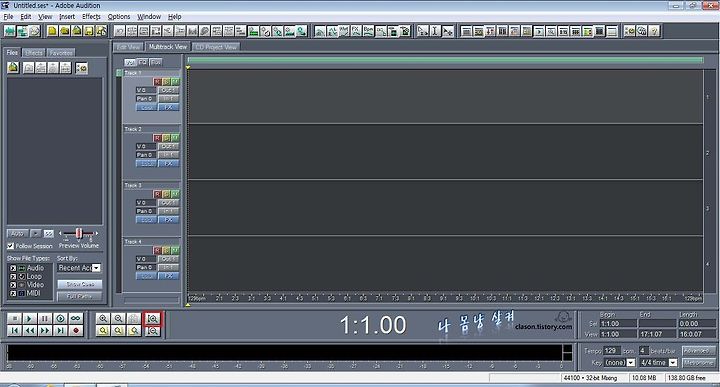
Task: Select the Time Selection I-beam tool
Action: [435, 31]
